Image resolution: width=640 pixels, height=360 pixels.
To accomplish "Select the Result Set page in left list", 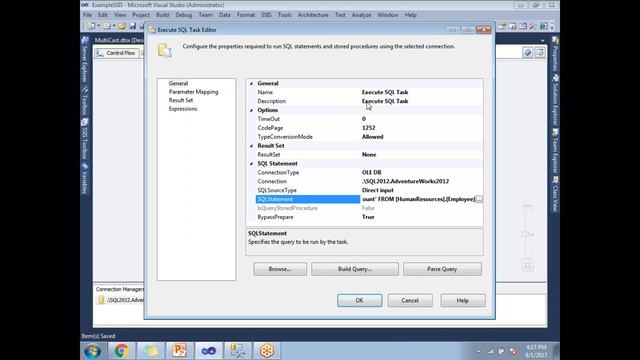I will pos(181,100).
